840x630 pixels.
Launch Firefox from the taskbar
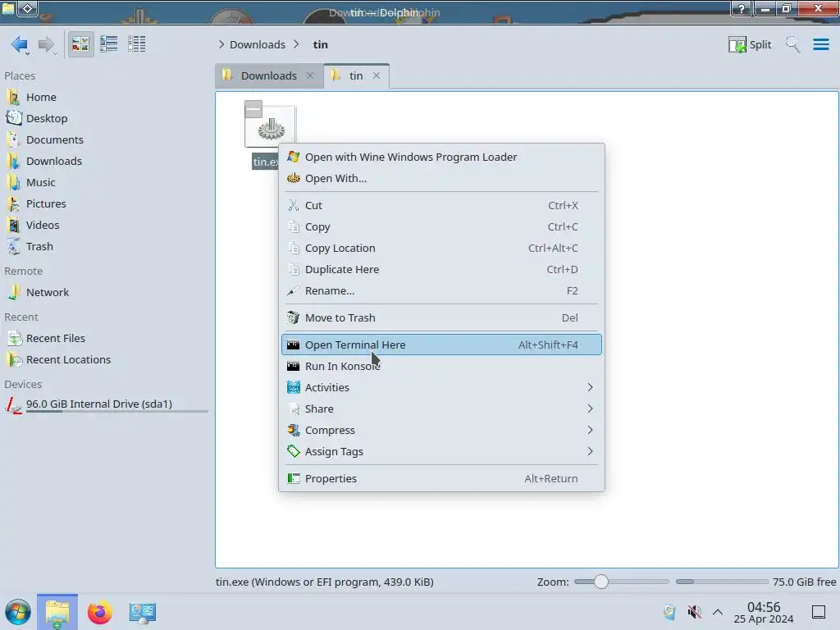pyautogui.click(x=99, y=612)
